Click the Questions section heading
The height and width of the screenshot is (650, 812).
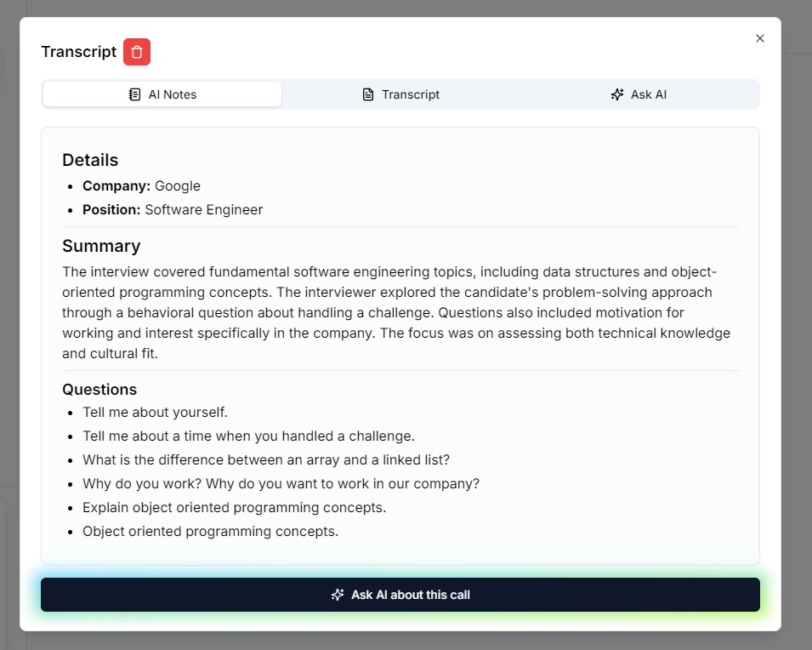(x=99, y=390)
